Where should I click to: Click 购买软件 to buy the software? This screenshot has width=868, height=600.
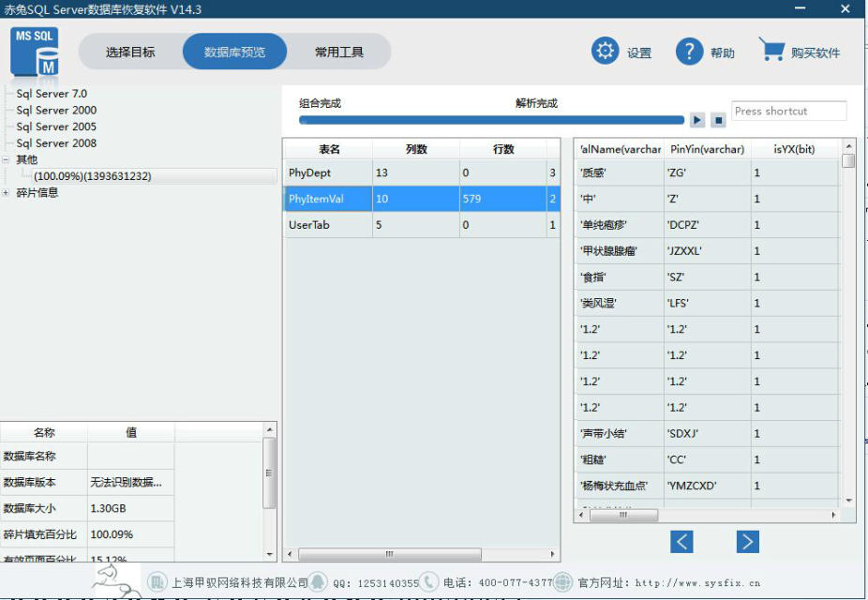[816, 52]
